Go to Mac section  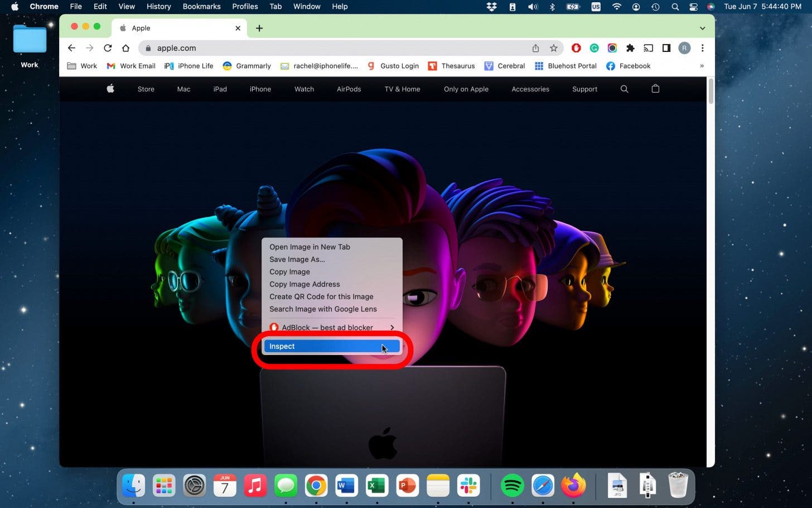point(183,89)
